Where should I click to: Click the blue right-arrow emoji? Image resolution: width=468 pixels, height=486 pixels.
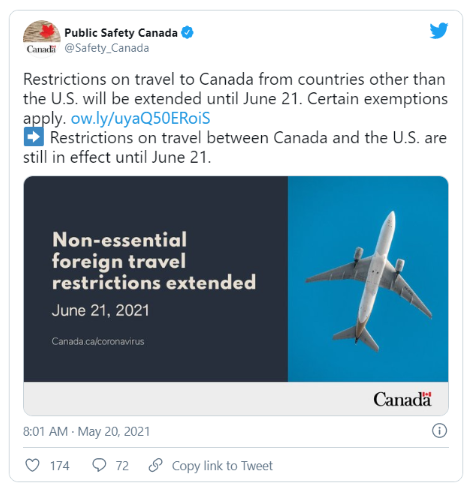click(34, 137)
